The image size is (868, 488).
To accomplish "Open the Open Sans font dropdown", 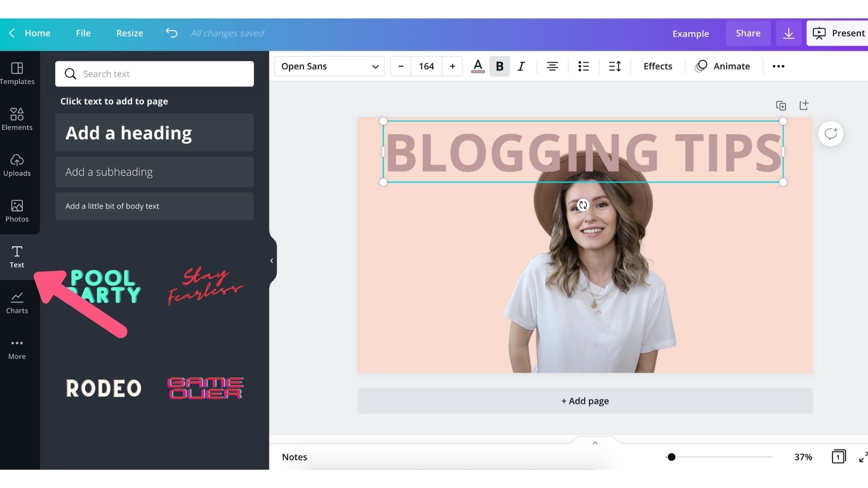I will pos(330,66).
